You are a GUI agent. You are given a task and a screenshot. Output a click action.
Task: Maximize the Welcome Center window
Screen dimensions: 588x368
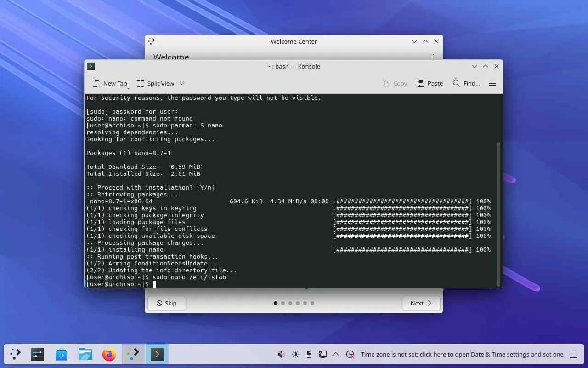click(425, 41)
